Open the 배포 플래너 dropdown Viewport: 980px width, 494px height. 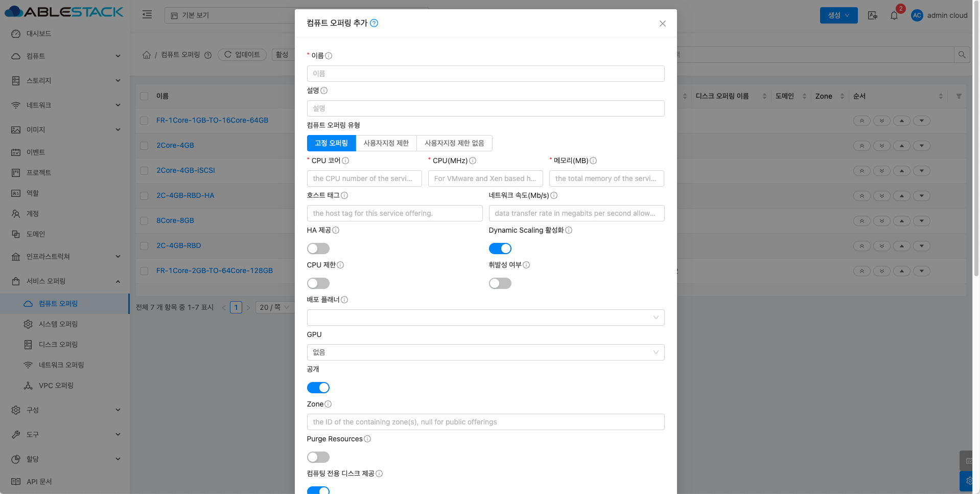click(485, 318)
